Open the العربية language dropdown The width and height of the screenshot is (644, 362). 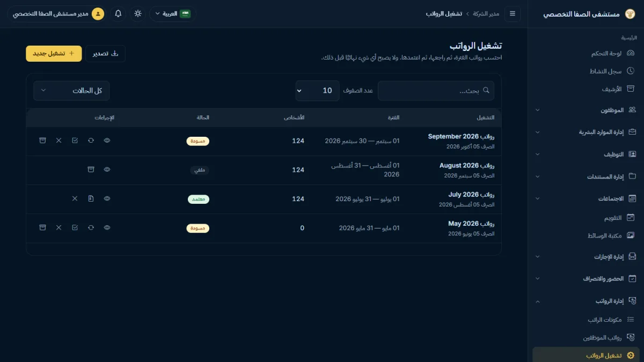click(173, 13)
